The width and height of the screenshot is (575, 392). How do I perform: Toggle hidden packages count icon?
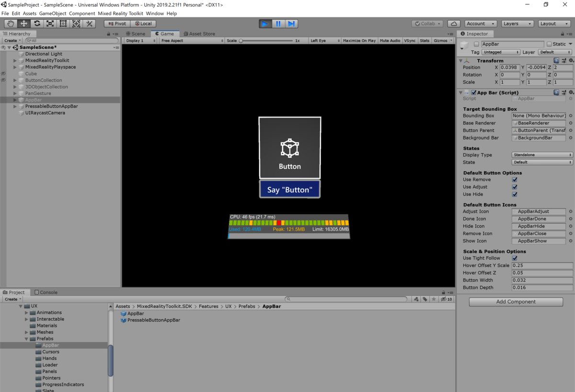pyautogui.click(x=446, y=299)
